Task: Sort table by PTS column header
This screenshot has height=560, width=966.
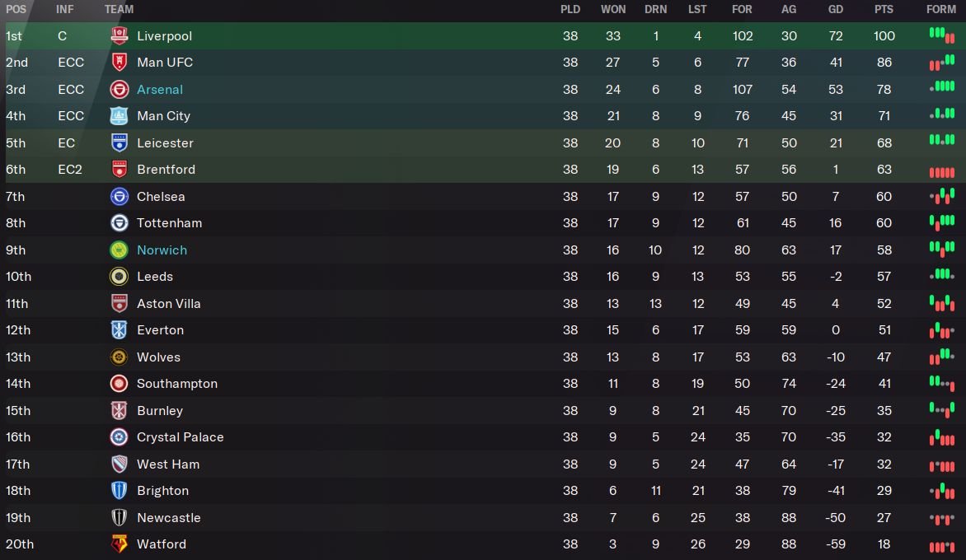Action: tap(884, 9)
